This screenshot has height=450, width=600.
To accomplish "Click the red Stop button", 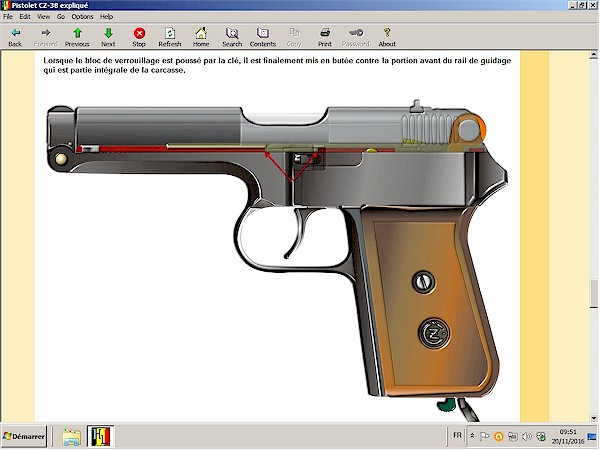I will click(x=139, y=38).
